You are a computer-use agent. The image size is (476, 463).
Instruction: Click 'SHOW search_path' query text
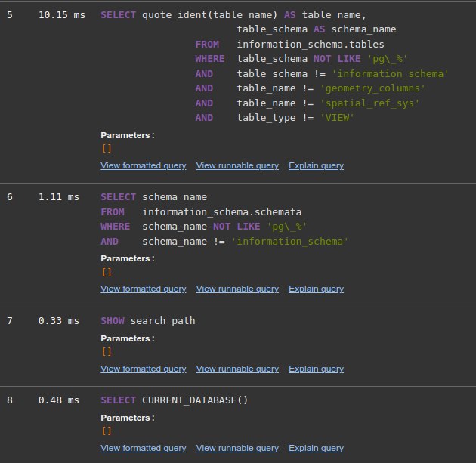pos(148,321)
